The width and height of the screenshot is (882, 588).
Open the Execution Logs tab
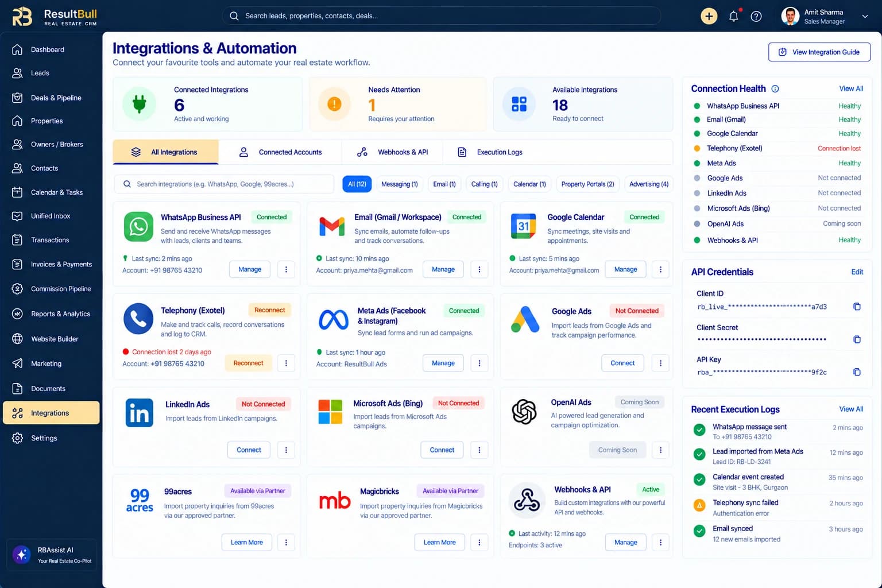click(x=490, y=152)
